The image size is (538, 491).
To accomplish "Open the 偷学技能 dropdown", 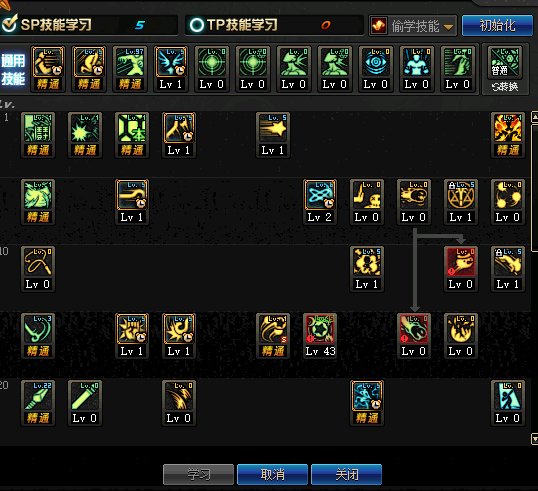I will point(413,26).
